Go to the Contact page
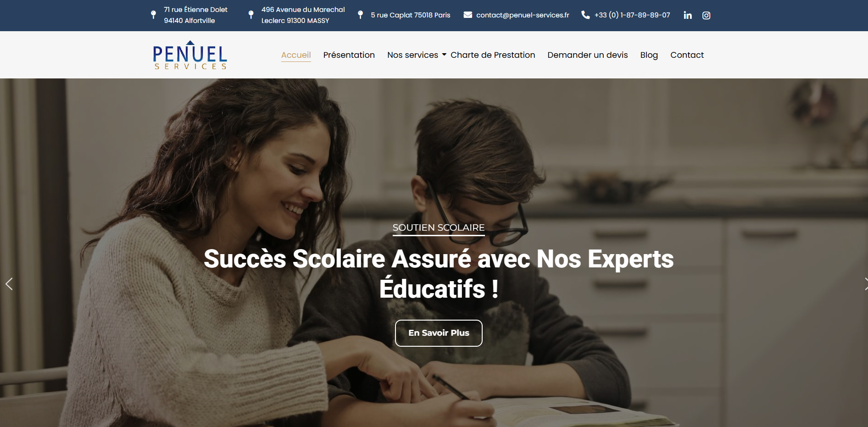 pos(687,55)
